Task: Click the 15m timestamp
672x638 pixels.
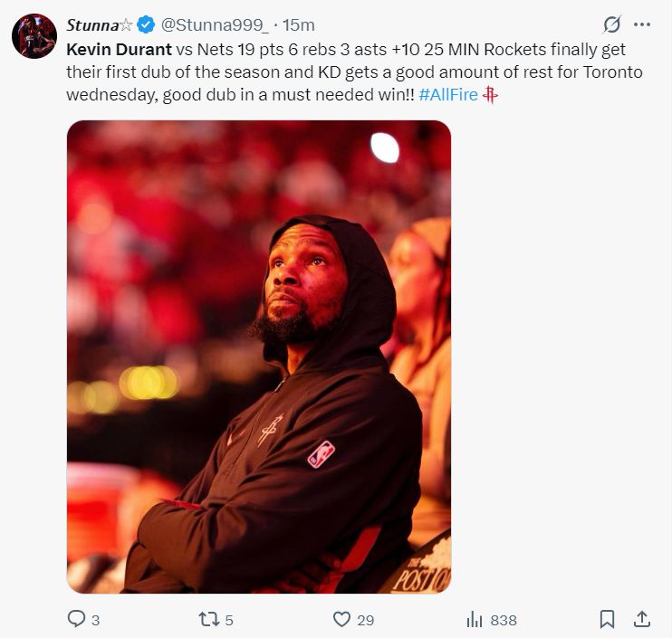Action: click(300, 24)
